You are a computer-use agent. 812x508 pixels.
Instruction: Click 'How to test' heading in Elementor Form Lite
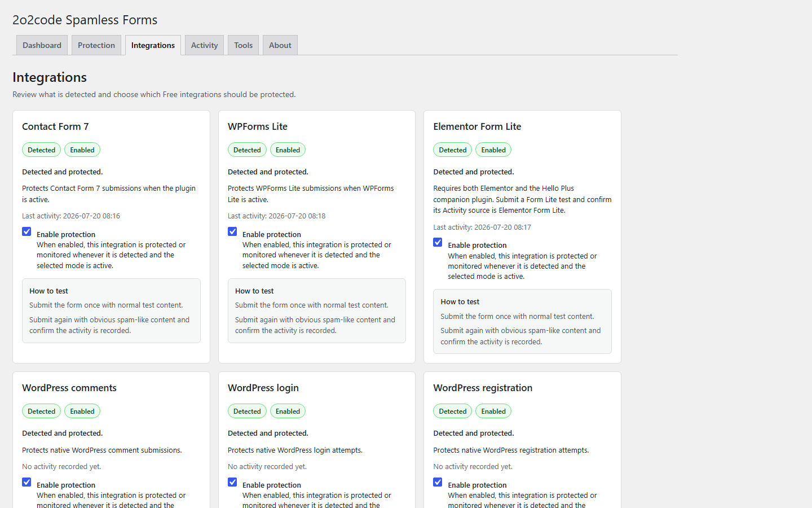(x=460, y=301)
